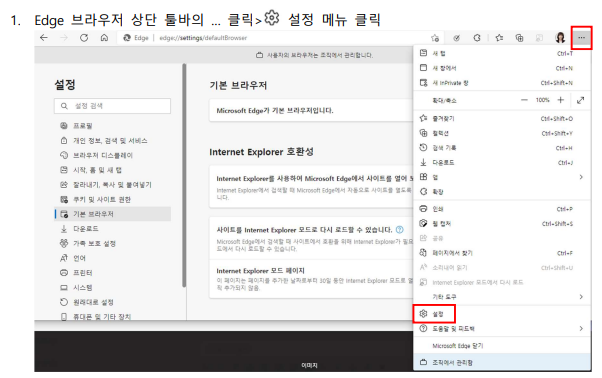Open the Extensions icon in the toolbar
Image resolution: width=602 pixels, height=378 pixels.
pyautogui.click(x=477, y=38)
